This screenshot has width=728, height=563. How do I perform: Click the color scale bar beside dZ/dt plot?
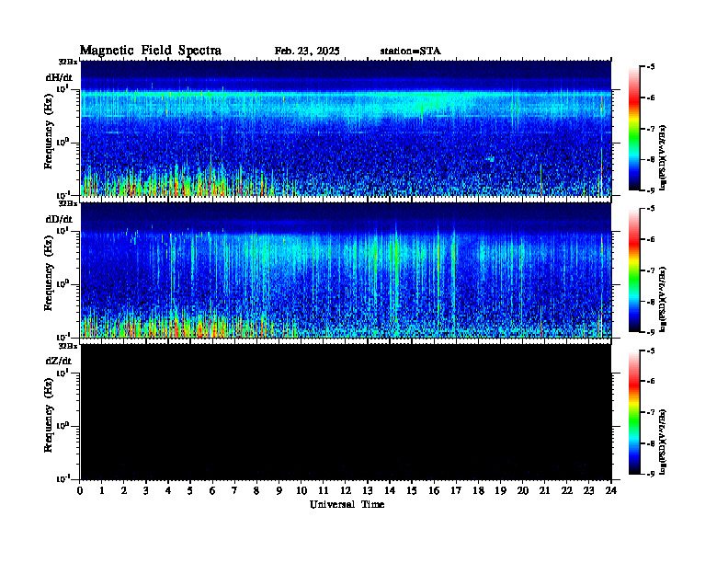[x=634, y=412]
